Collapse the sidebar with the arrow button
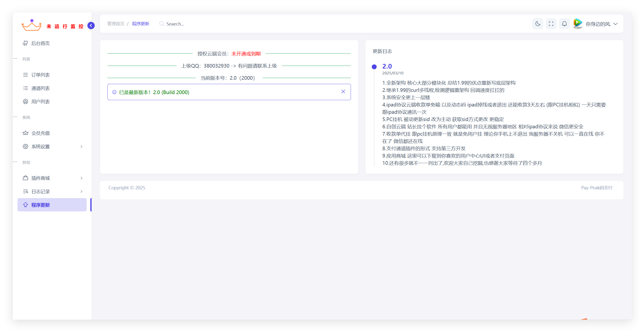Screen dimensions: 644x332 91,26
